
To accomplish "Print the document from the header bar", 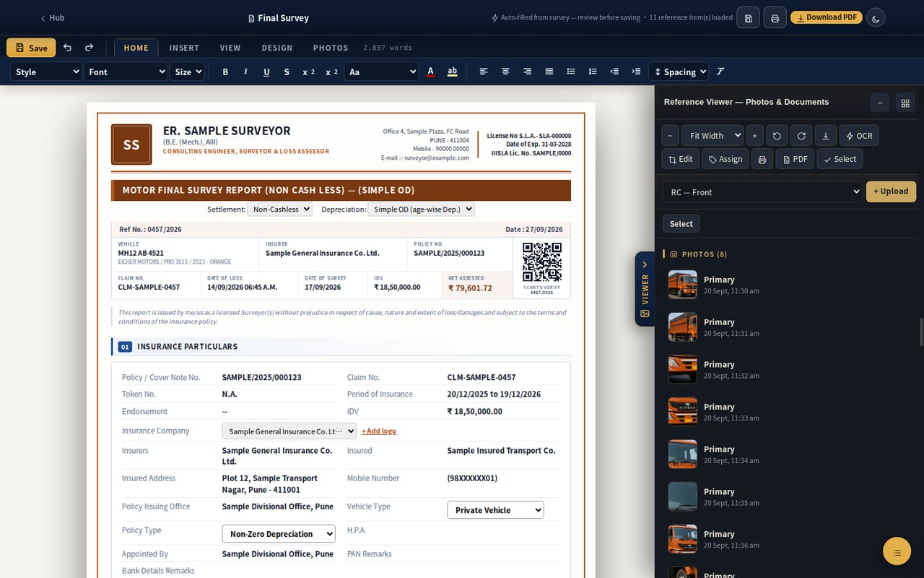I will pos(775,18).
